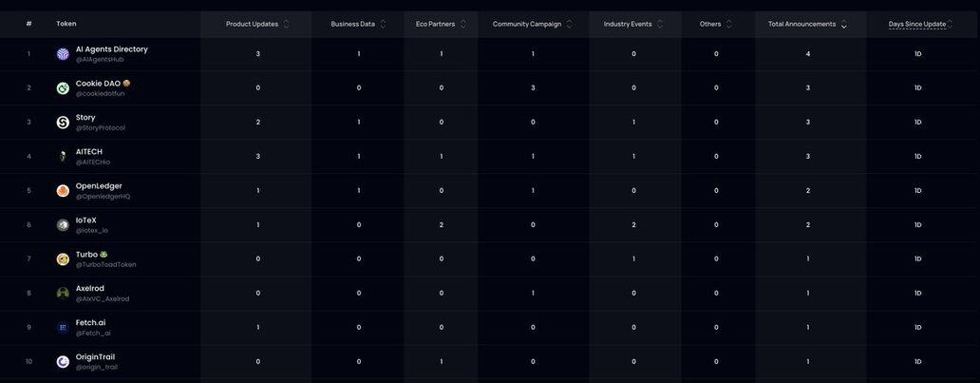Select the OriginTrail token name
This screenshot has height=383, width=980.
[x=97, y=356]
